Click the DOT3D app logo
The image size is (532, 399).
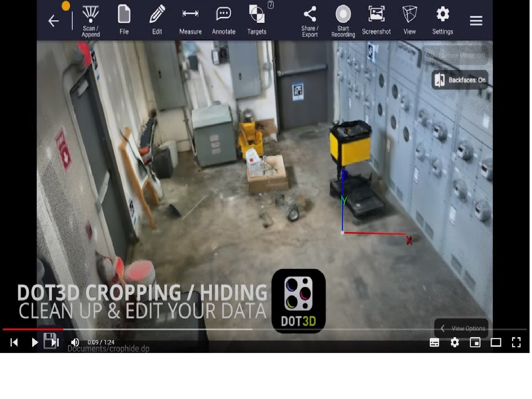pyautogui.click(x=298, y=300)
